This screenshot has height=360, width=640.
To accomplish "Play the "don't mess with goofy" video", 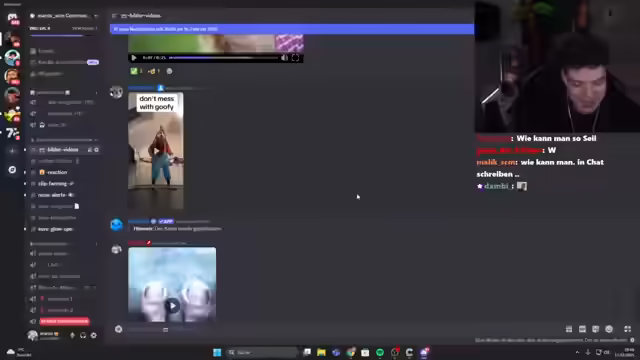I will pyautogui.click(x=156, y=151).
